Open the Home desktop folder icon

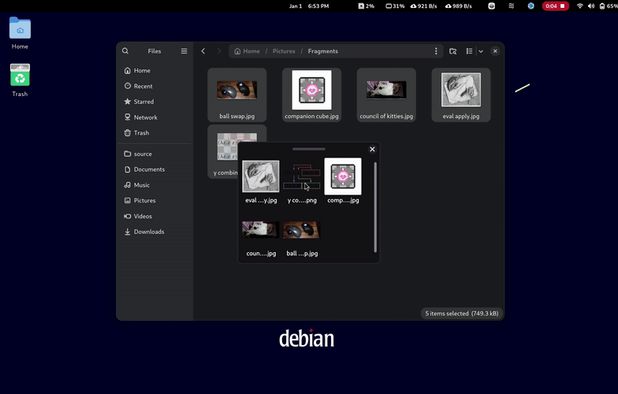pyautogui.click(x=20, y=28)
